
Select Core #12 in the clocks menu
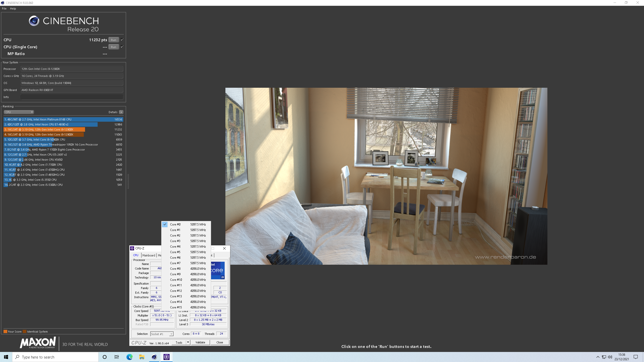coord(186,291)
